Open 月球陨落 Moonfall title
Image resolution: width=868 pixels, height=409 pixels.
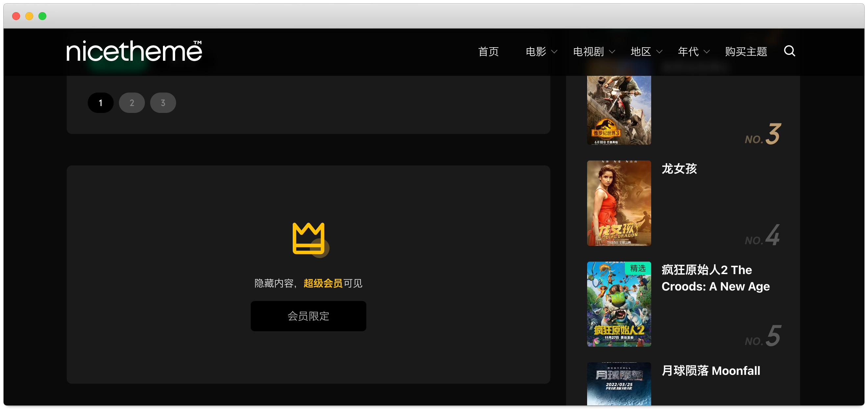pos(711,371)
